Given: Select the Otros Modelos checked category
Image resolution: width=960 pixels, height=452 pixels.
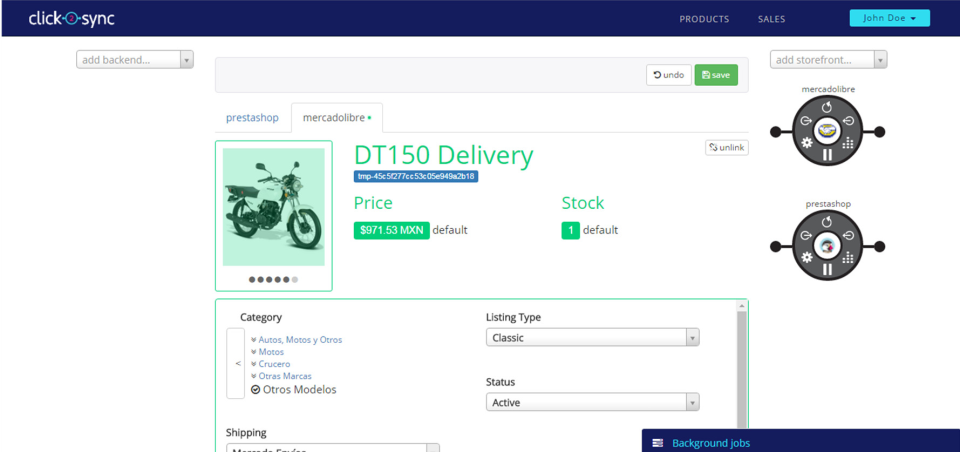Looking at the screenshot, I should coord(294,390).
